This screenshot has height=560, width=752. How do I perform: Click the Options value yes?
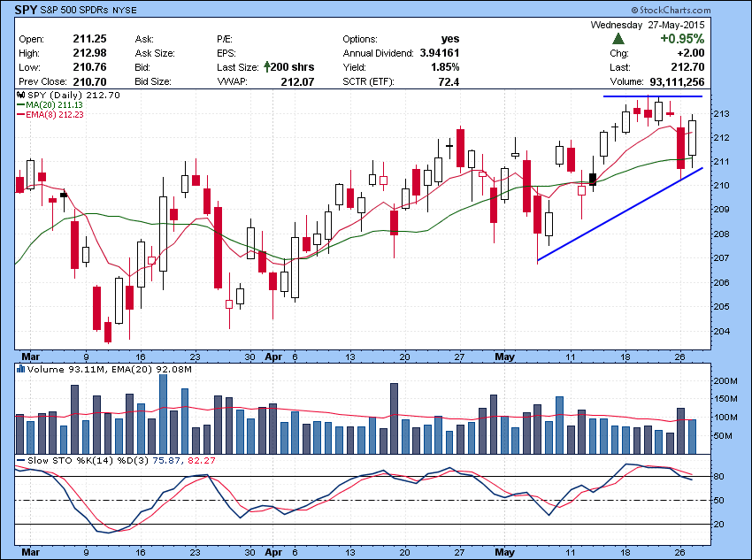[449, 39]
